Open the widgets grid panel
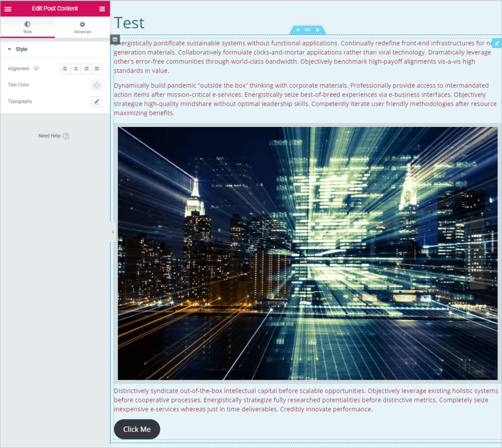This screenshot has width=502, height=448. [x=102, y=9]
